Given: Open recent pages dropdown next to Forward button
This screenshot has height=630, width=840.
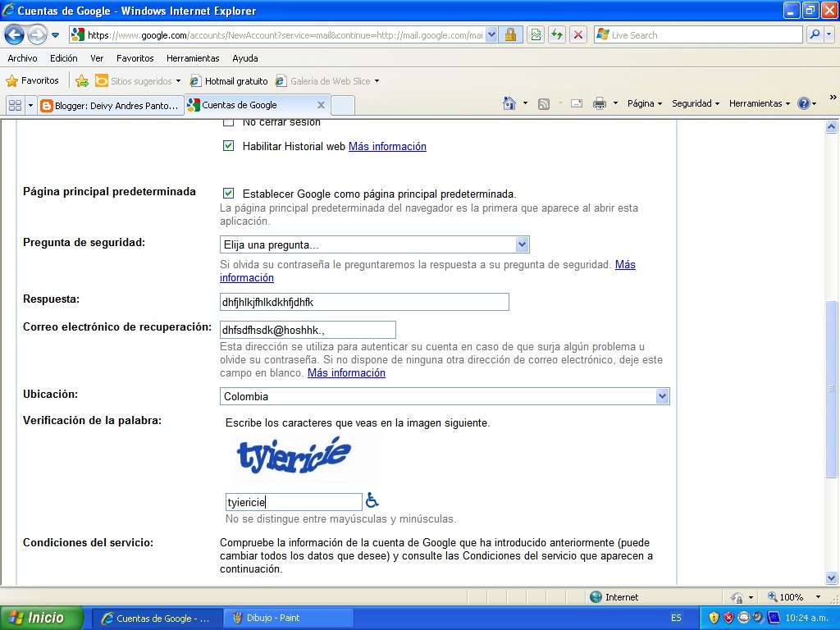Looking at the screenshot, I should coord(55,35).
